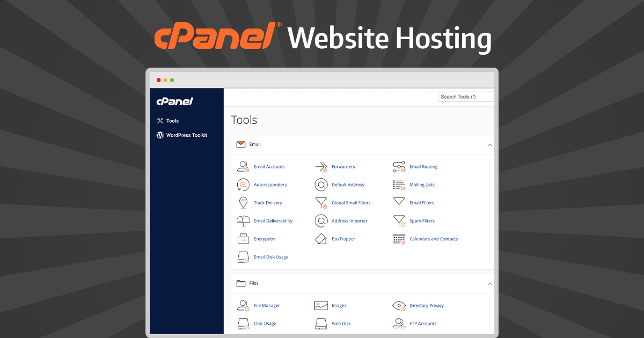Image resolution: width=644 pixels, height=338 pixels.
Task: Select the Email Routing icon
Action: coord(399,166)
